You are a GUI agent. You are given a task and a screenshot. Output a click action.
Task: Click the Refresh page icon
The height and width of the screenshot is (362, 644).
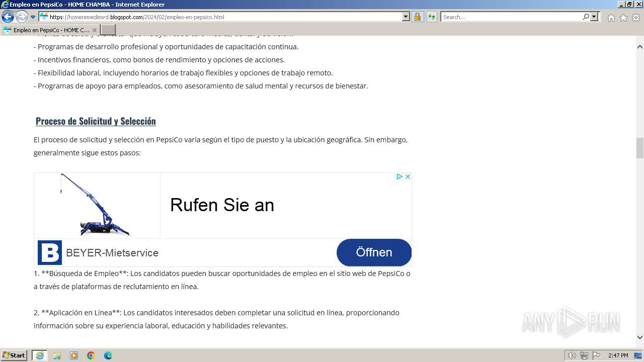[x=431, y=17]
